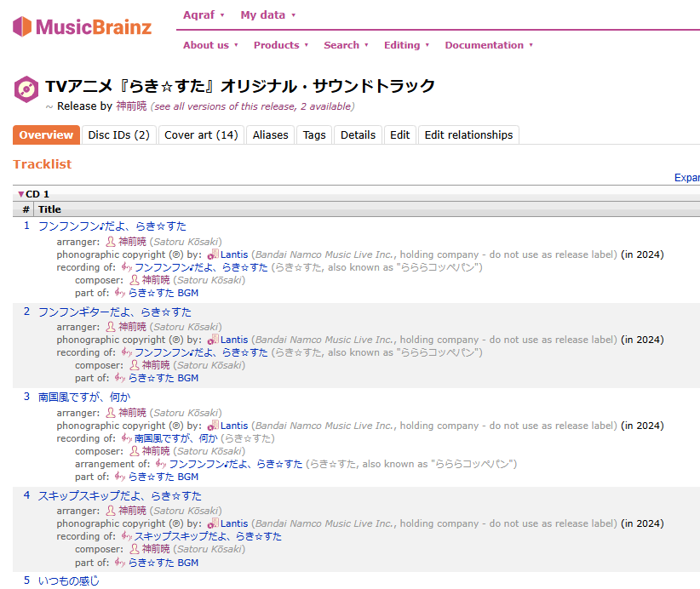Click 'arrangement of' work icon in track 3
The width and height of the screenshot is (700, 589).
tap(161, 464)
